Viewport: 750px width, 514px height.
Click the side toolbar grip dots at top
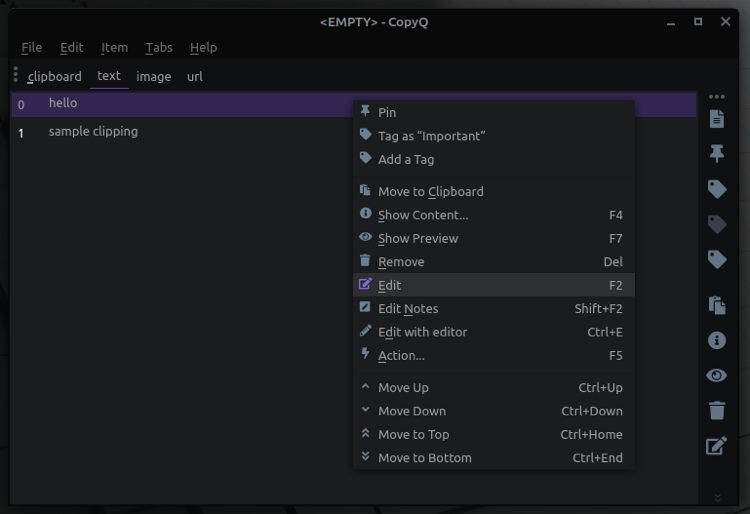[x=717, y=97]
